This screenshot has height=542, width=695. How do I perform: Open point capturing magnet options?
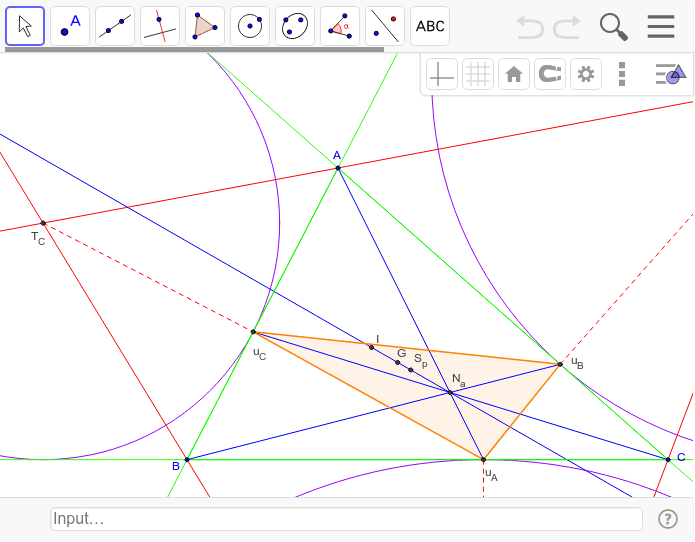tap(550, 74)
